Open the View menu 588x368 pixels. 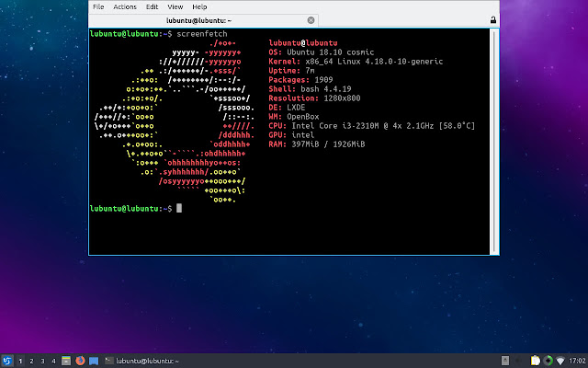click(175, 6)
